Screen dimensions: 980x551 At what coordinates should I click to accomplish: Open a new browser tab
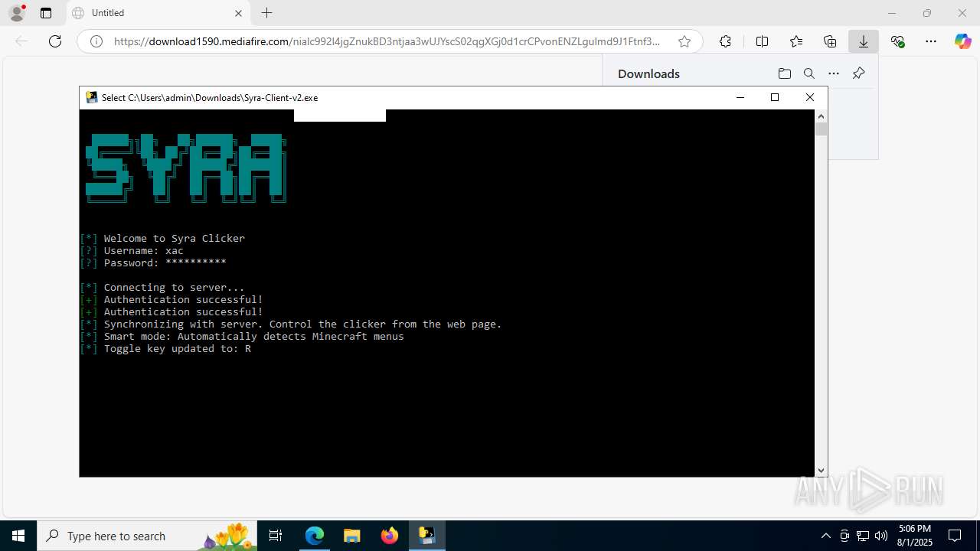coord(266,13)
